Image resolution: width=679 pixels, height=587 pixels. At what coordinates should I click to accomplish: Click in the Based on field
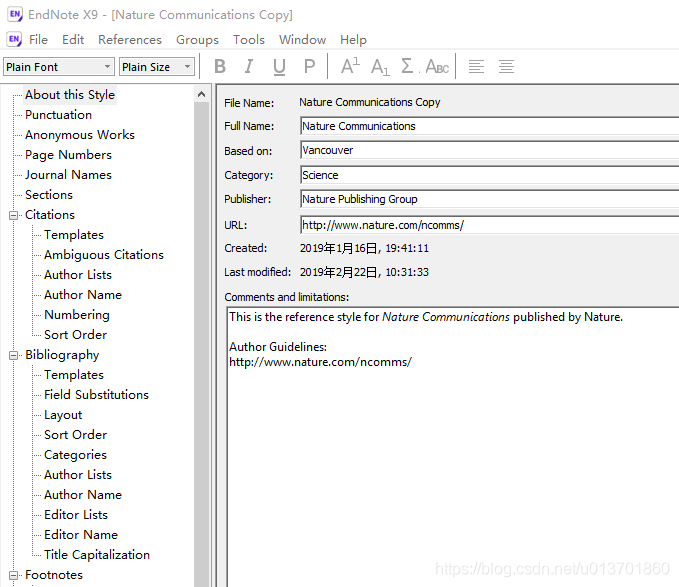click(489, 150)
